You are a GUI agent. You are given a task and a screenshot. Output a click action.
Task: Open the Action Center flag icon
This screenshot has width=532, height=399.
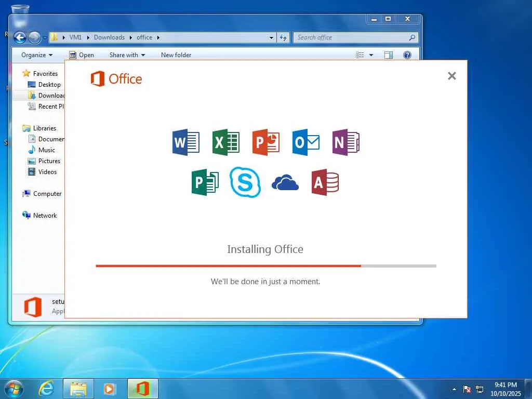(x=467, y=389)
